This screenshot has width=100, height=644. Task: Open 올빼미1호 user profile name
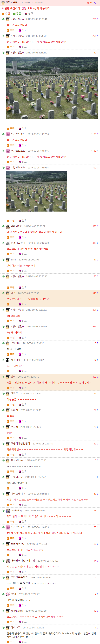click(x=16, y=226)
